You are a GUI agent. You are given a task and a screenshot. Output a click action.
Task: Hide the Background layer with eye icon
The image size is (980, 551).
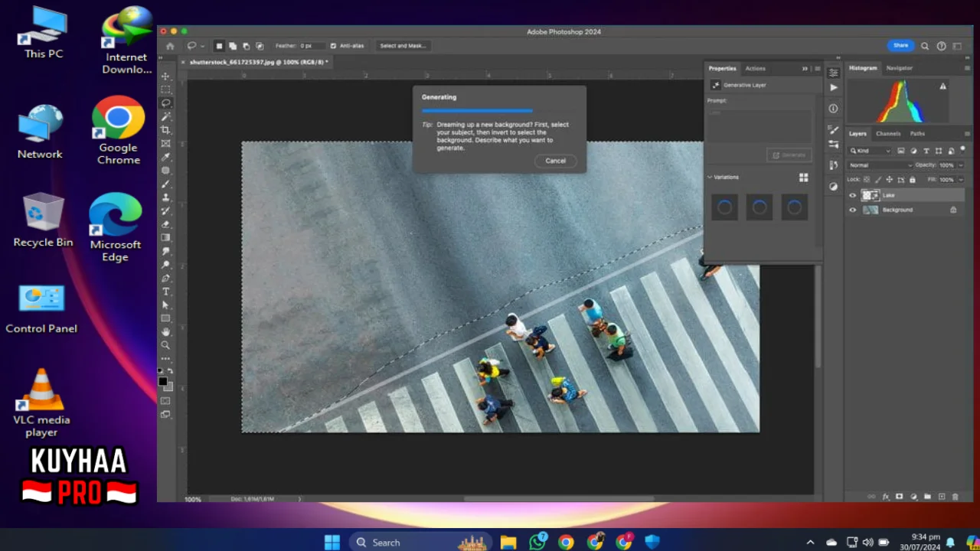click(853, 210)
